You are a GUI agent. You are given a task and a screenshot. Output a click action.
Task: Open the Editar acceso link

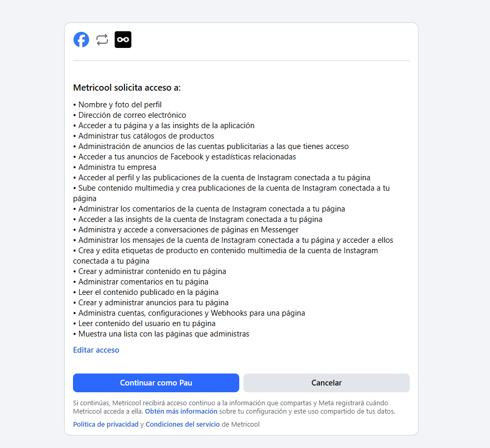tap(96, 350)
